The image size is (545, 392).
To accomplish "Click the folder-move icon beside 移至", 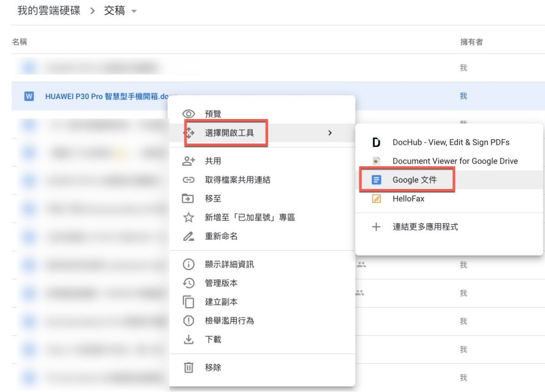I will click(188, 198).
